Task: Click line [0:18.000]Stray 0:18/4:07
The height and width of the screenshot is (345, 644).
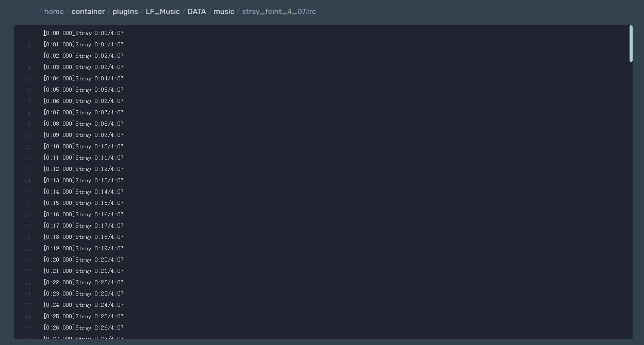Action: click(x=84, y=237)
